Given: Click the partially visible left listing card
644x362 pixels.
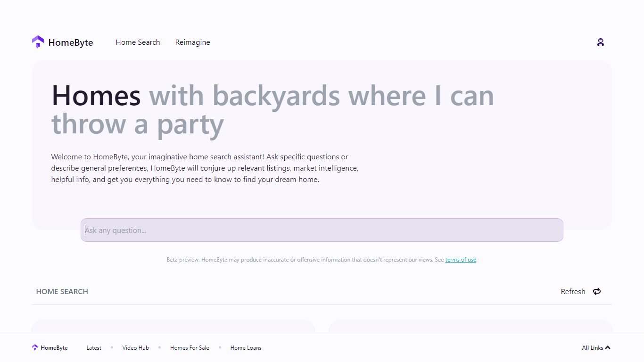Looking at the screenshot, I should [173, 326].
